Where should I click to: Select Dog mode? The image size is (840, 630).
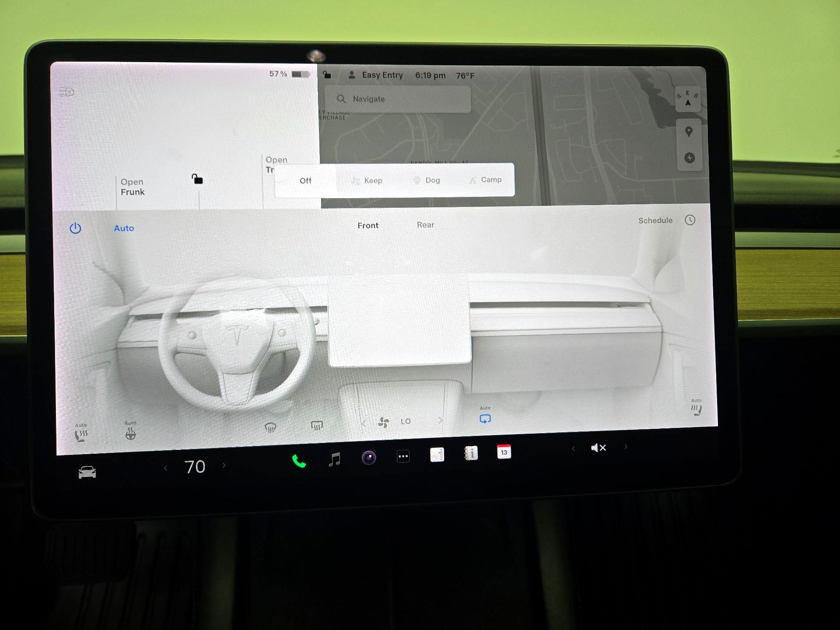pyautogui.click(x=427, y=180)
